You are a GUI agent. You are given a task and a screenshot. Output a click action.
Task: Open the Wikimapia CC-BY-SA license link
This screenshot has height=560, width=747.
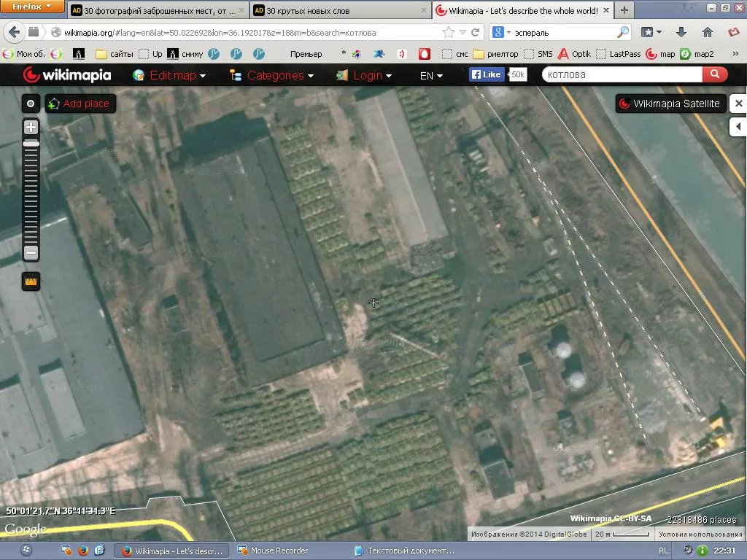(611, 518)
